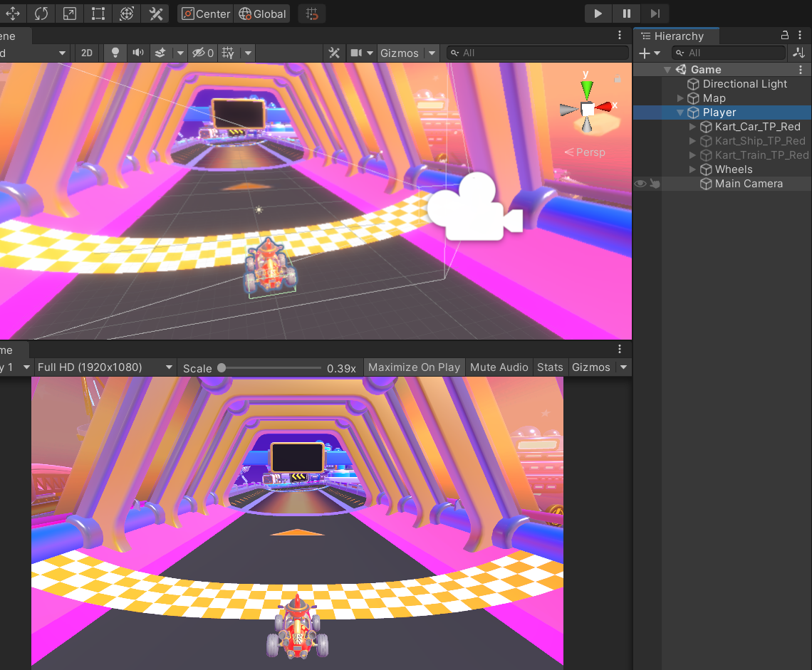Collapse the Player object

click(680, 112)
